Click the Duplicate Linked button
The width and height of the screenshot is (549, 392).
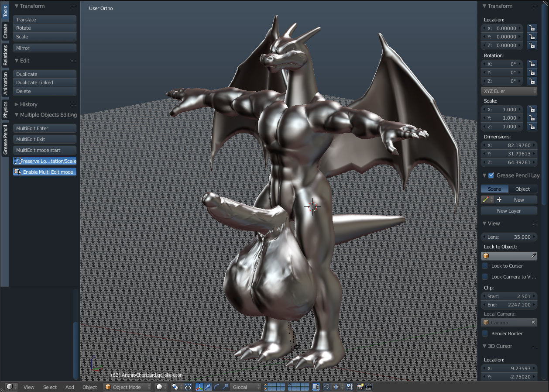point(45,83)
